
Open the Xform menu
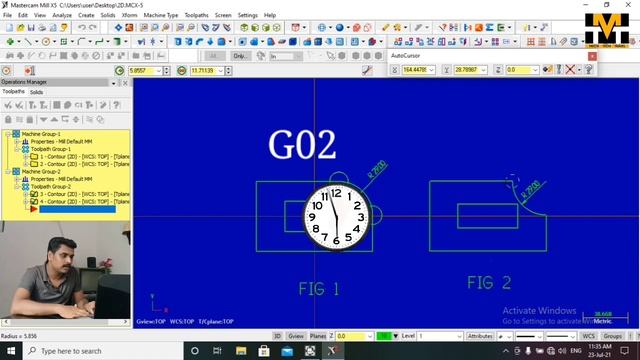129,15
